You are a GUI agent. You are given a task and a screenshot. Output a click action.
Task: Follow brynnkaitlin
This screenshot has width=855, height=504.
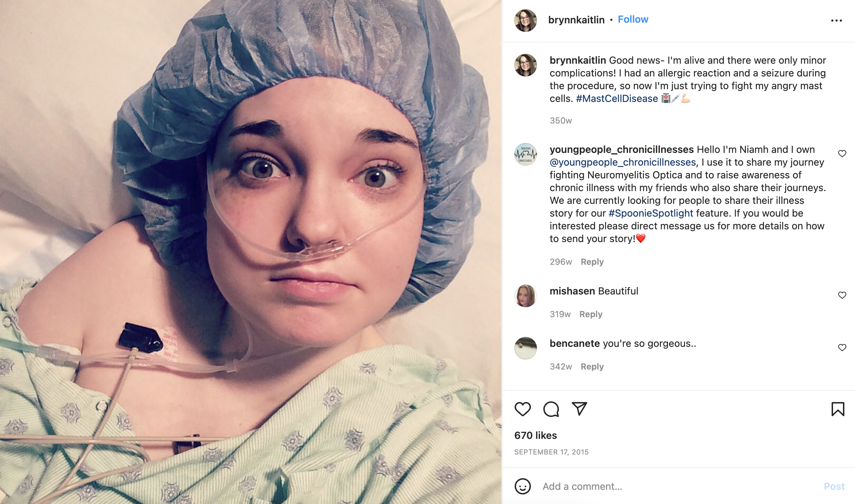point(633,19)
